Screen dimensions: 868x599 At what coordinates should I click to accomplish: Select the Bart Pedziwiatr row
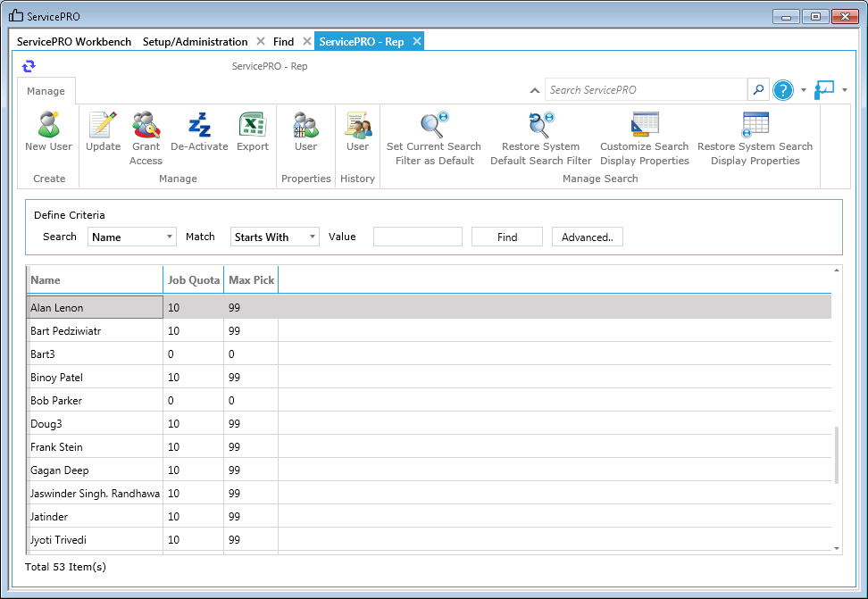tap(429, 330)
